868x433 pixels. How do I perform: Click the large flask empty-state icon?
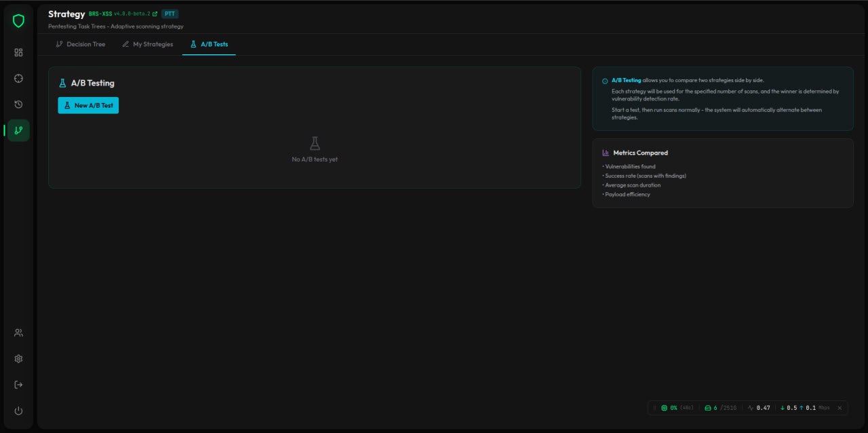pyautogui.click(x=315, y=143)
